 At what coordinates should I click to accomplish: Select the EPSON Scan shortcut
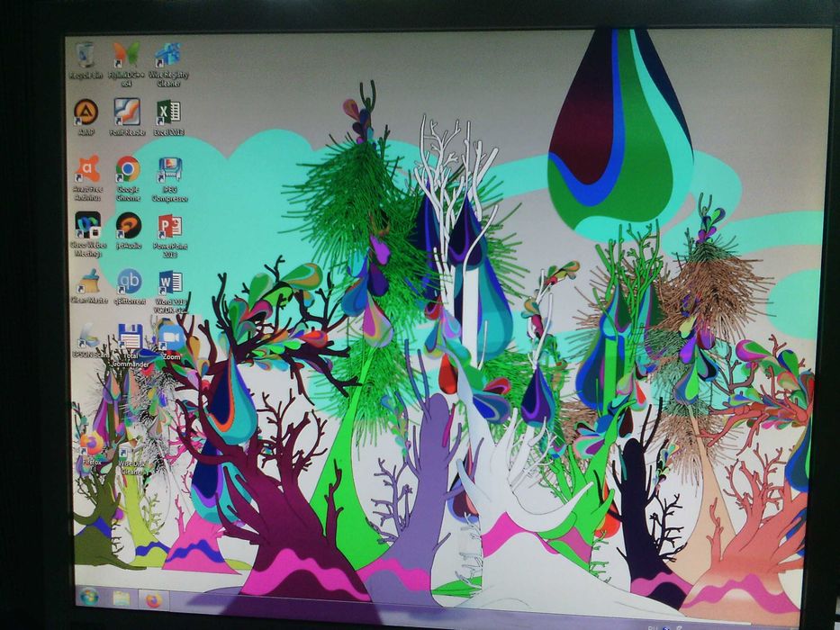[x=89, y=341]
